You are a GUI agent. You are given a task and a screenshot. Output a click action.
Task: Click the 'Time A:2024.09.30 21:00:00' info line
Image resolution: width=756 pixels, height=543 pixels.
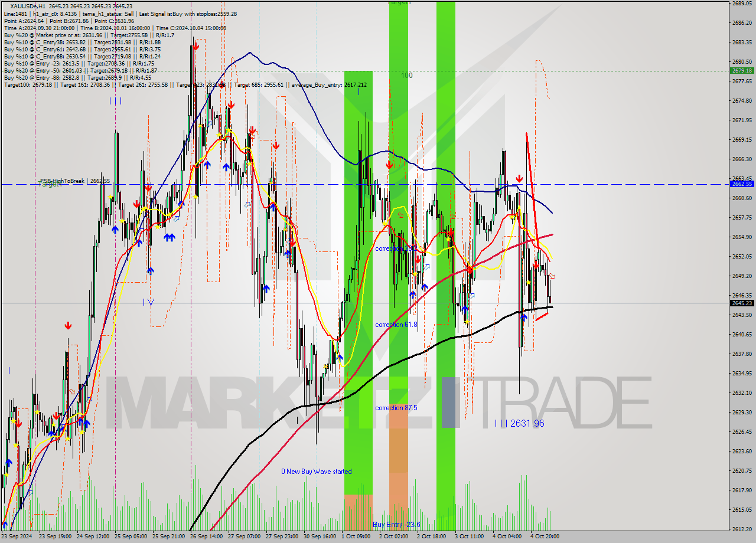[x=115, y=28]
